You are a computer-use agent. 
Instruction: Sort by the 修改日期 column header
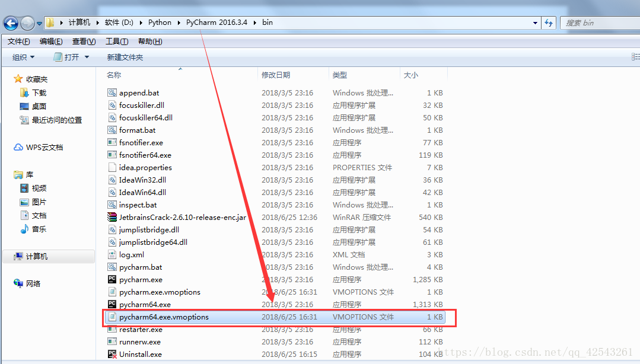point(275,75)
